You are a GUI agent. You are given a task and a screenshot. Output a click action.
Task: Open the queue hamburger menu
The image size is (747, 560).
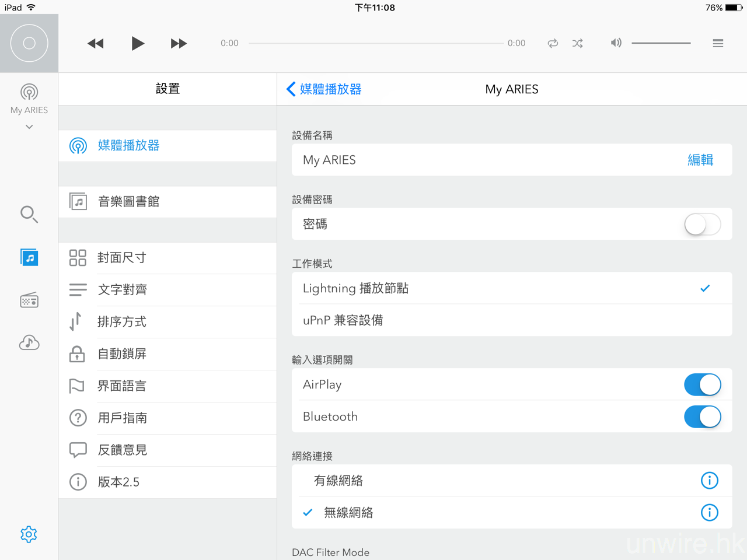tap(718, 43)
